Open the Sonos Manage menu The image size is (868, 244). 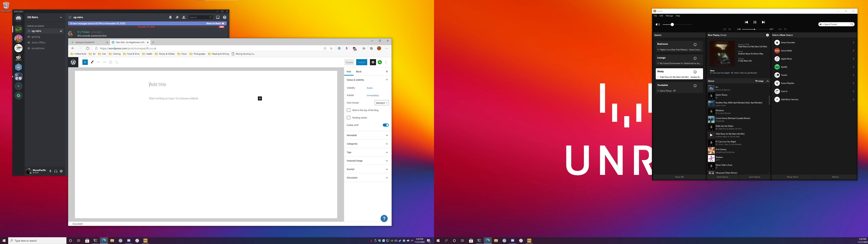[x=669, y=16]
